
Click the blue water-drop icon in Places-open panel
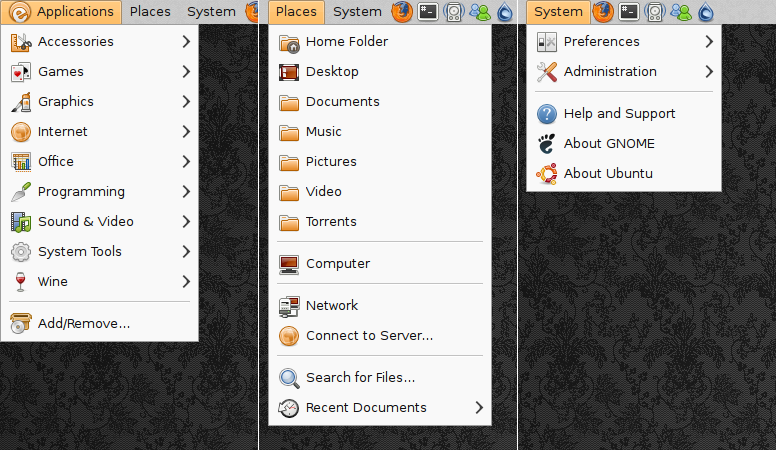coord(504,12)
